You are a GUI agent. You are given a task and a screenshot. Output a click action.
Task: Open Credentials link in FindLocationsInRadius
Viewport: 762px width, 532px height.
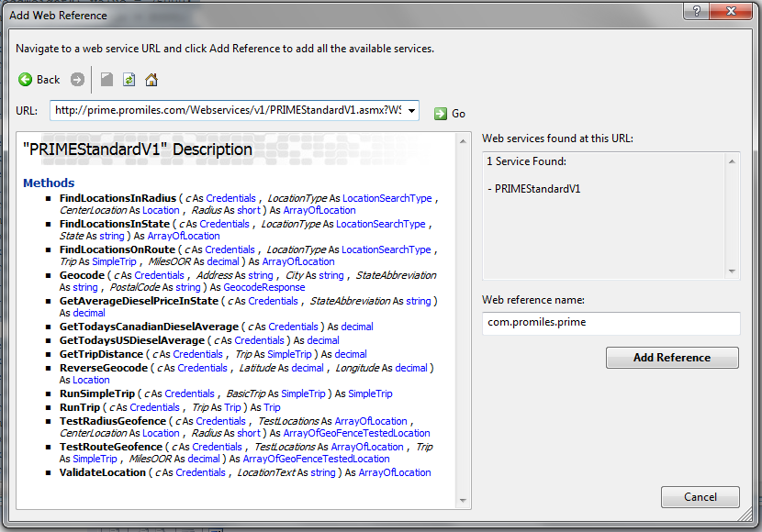click(230, 198)
